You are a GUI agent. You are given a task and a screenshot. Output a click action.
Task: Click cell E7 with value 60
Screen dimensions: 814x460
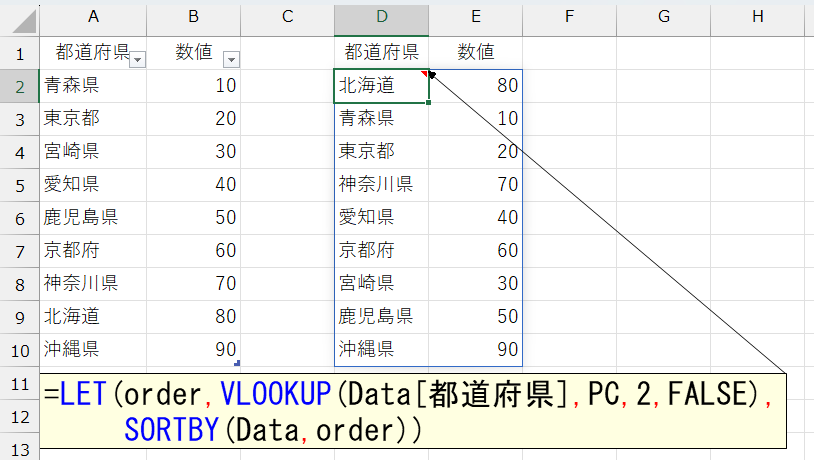tap(476, 251)
